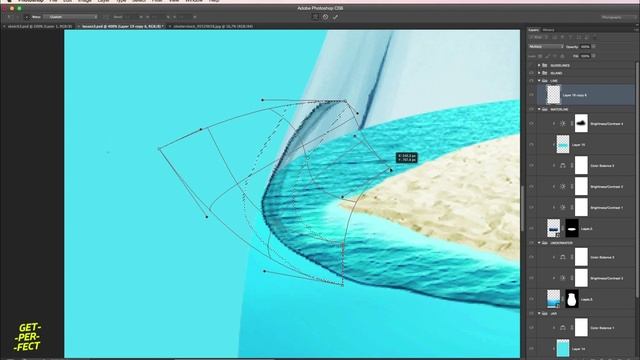The height and width of the screenshot is (360, 640).
Task: Filter layers by type layers icon
Action: (571, 37)
